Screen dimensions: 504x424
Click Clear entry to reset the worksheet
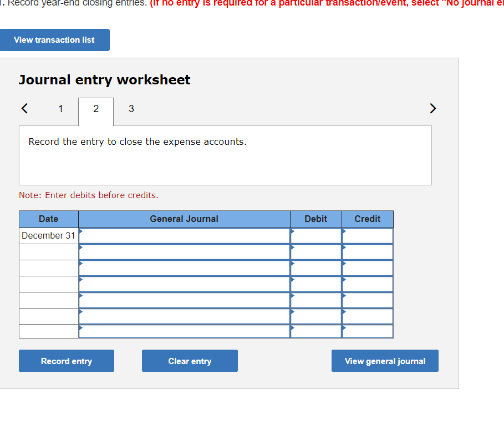190,360
